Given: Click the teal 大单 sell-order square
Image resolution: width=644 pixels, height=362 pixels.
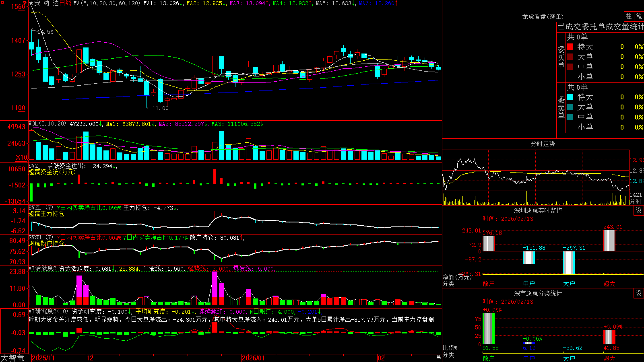Looking at the screenshot, I should tap(570, 107).
